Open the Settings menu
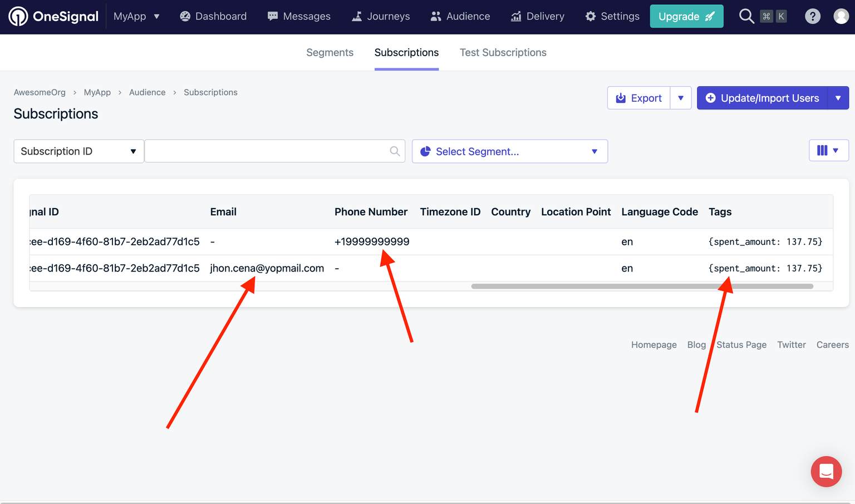This screenshot has width=855, height=504. pos(612,16)
